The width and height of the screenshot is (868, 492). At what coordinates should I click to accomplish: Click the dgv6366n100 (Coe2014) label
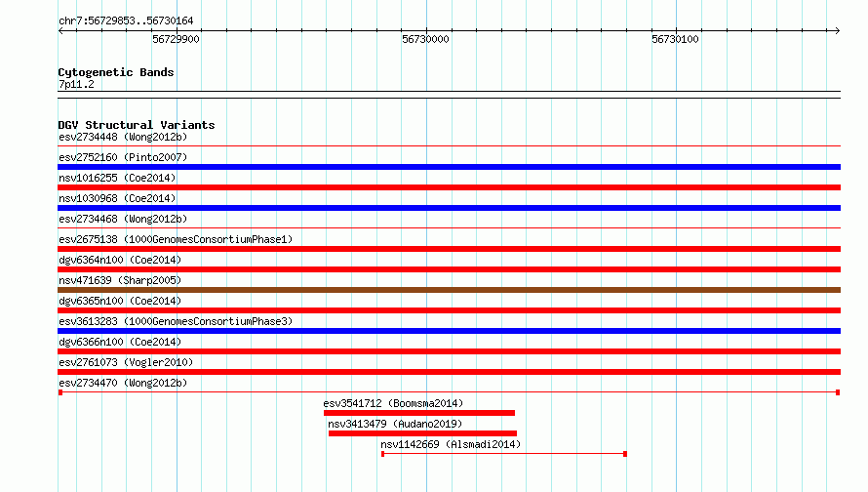120,342
